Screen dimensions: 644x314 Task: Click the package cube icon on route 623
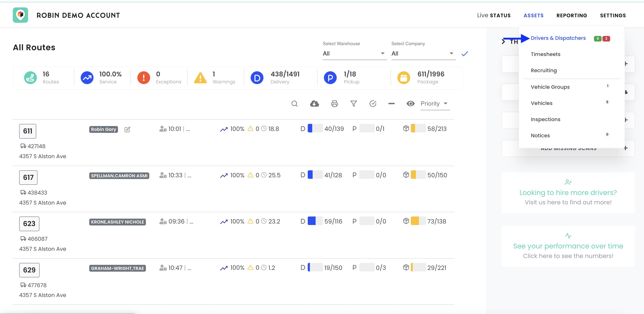click(x=406, y=221)
